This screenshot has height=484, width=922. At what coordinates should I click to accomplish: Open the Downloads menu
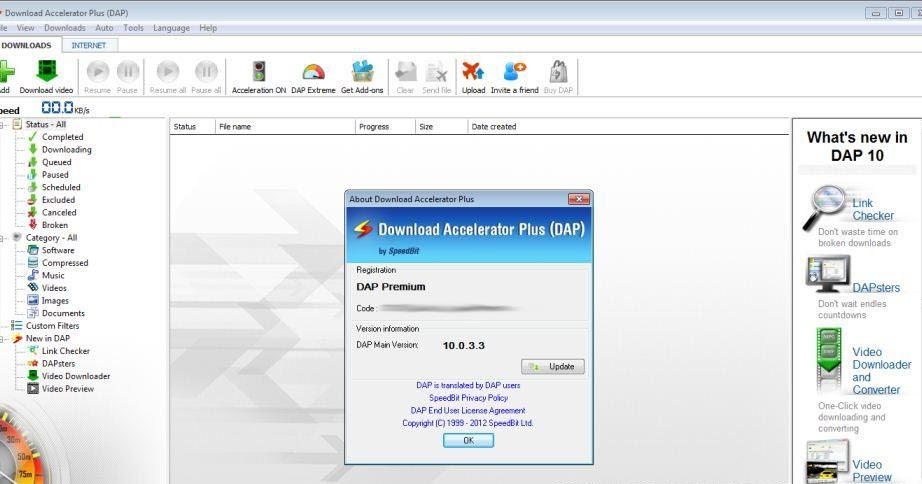(65, 28)
